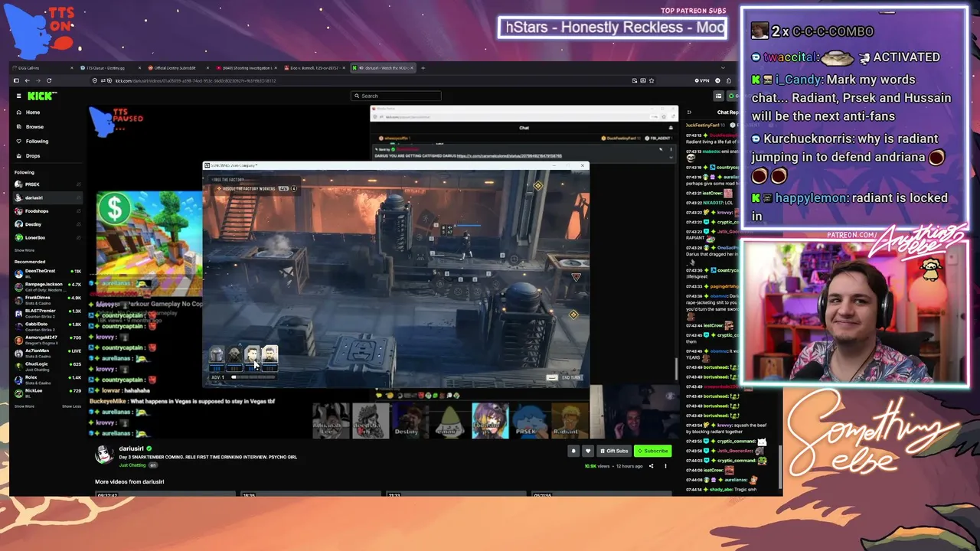Viewport: 980px width, 551px height.
Task: Select LonerBox in Following list
Action: point(47,238)
